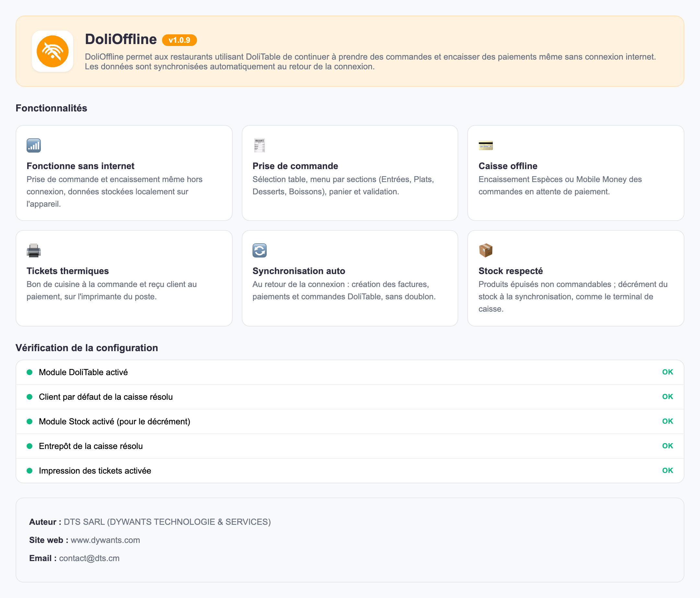The height and width of the screenshot is (598, 700).
Task: Click the green dot beside Entrepôt de la caisse
Action: tap(30, 446)
